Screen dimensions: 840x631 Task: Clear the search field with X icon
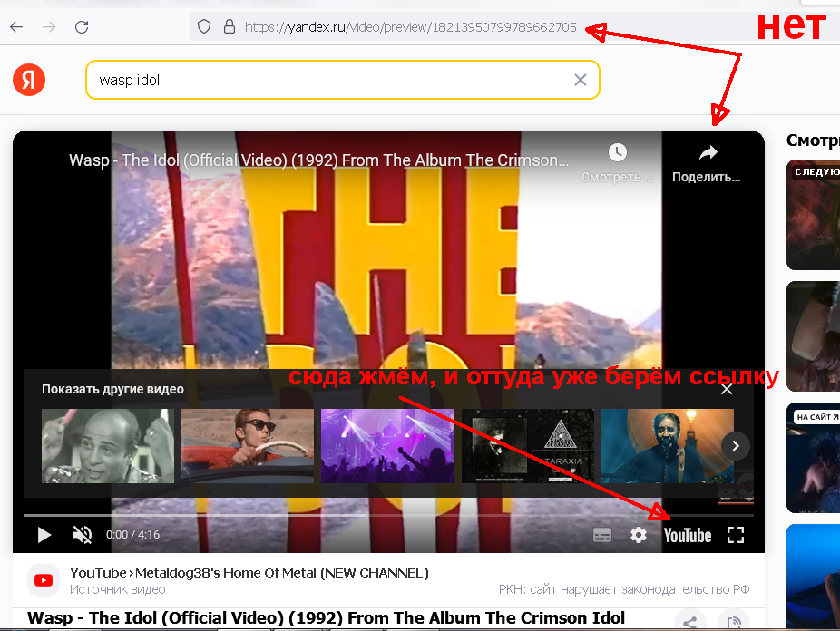[x=581, y=80]
